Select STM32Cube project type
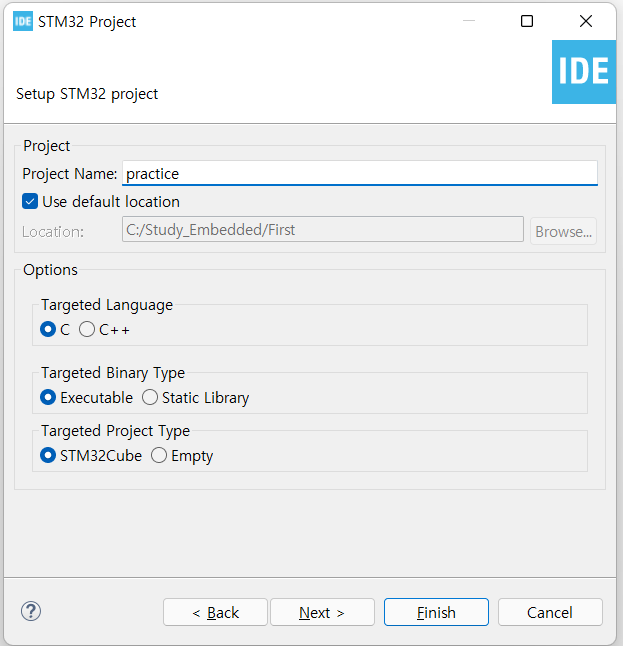The width and height of the screenshot is (623, 646). coord(48,456)
